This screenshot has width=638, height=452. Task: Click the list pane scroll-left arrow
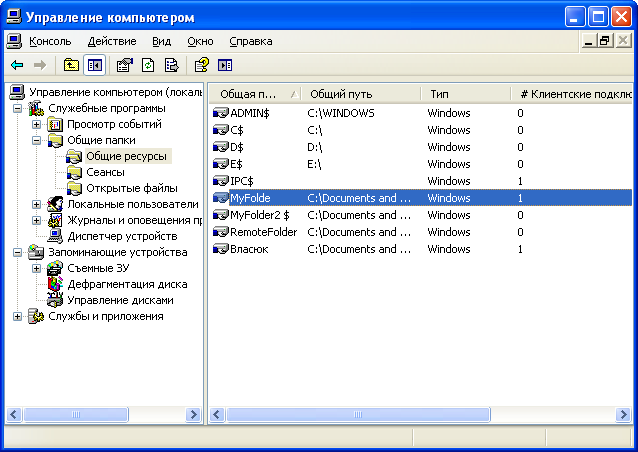pos(217,415)
